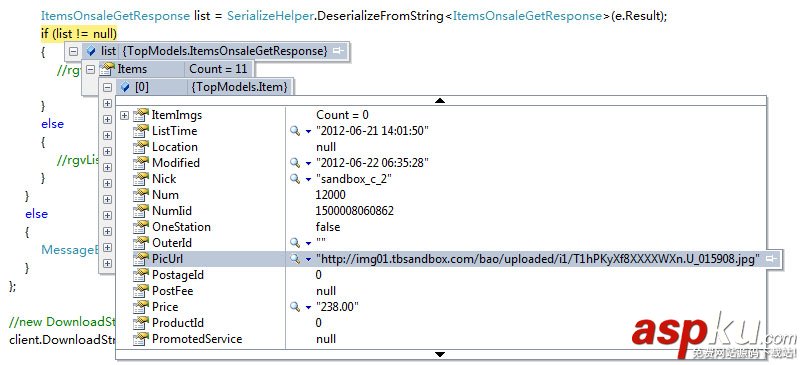Select the Count = 11 Items value
The height and width of the screenshot is (365, 802).
pos(218,69)
